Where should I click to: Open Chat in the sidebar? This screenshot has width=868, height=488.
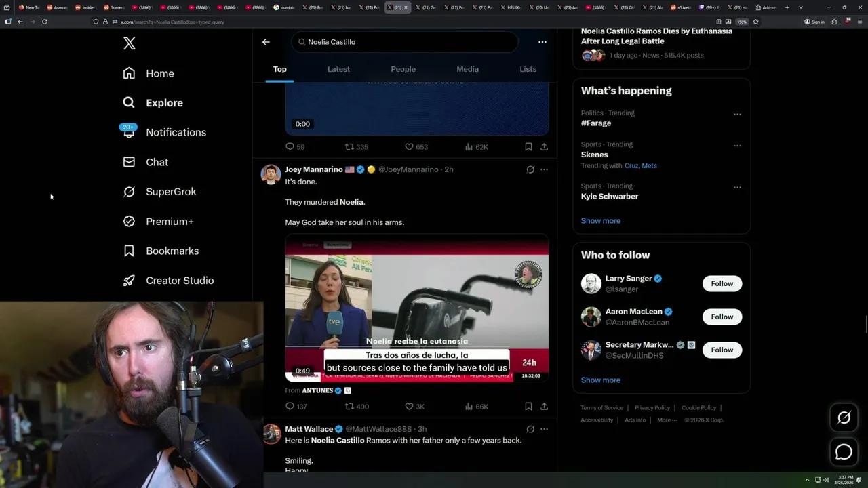click(x=146, y=162)
